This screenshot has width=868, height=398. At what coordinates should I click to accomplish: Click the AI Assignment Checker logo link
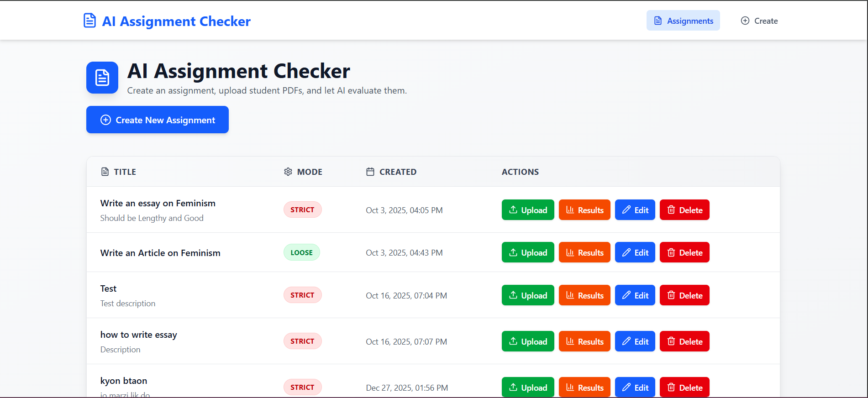(x=167, y=21)
